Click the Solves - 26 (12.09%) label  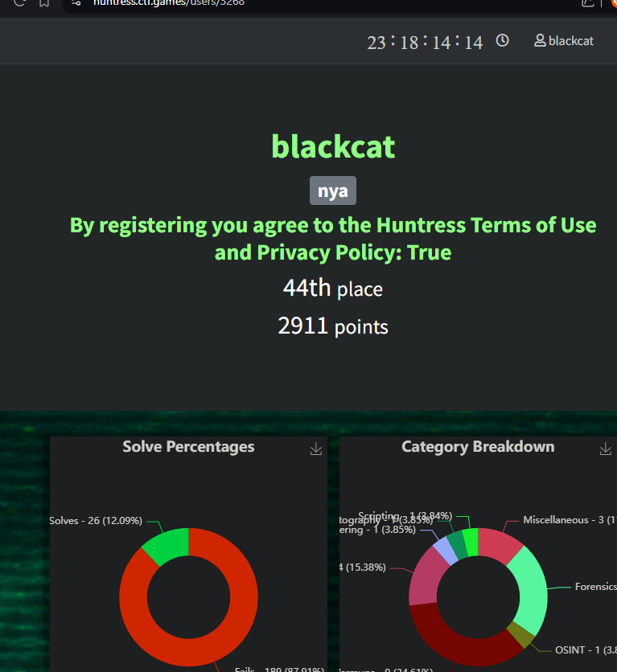tap(96, 521)
